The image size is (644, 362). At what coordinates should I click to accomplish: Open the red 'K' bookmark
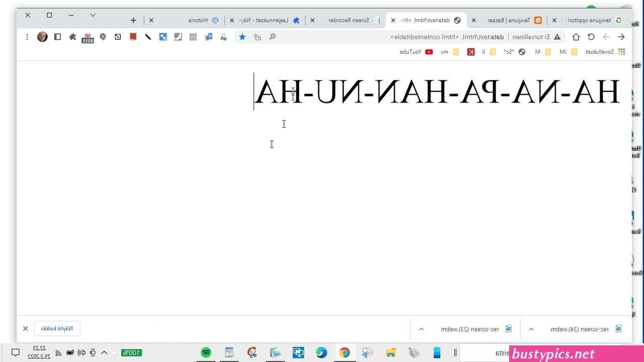pyautogui.click(x=471, y=52)
